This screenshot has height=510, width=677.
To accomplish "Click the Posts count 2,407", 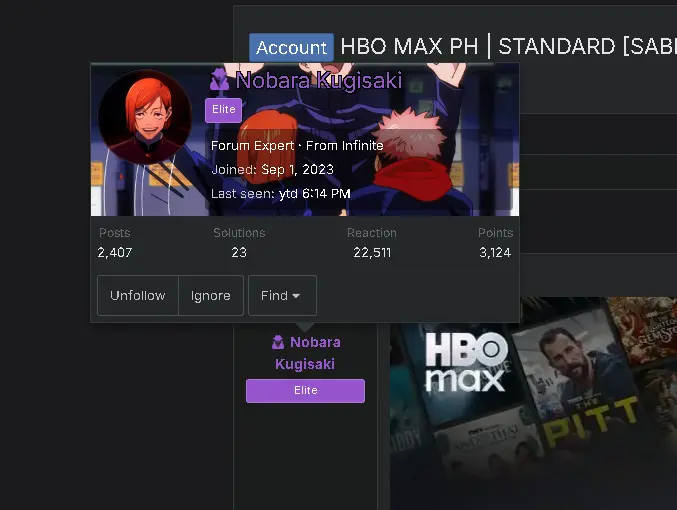I will tap(115, 252).
